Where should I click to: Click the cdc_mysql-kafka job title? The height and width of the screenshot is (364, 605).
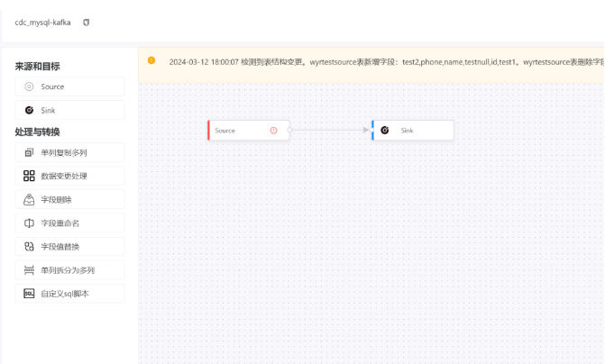(x=43, y=23)
